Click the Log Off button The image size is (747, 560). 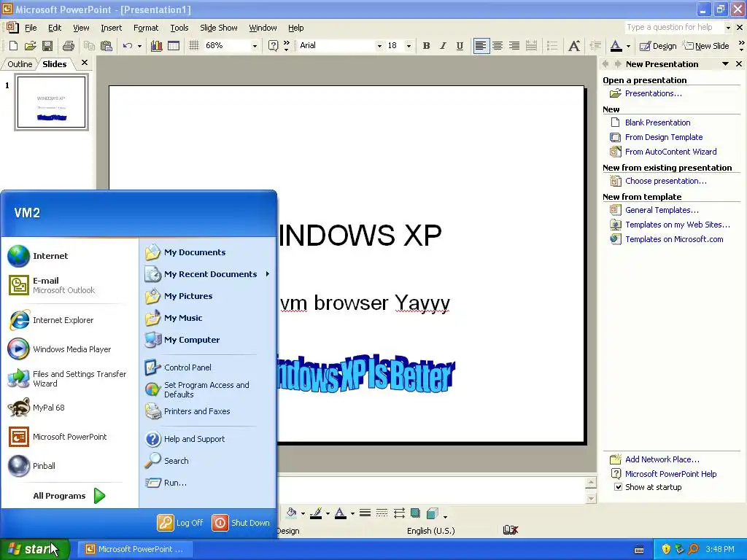point(180,522)
